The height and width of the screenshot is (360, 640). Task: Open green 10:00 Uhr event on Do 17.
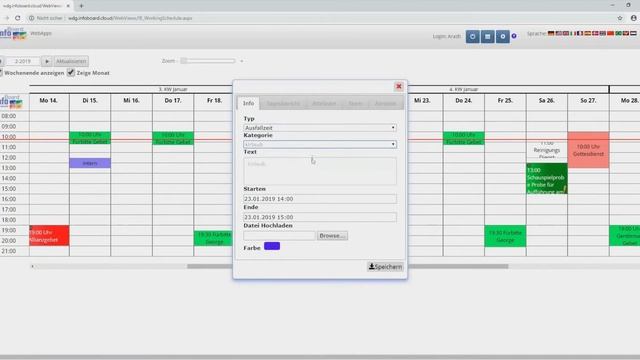173,138
